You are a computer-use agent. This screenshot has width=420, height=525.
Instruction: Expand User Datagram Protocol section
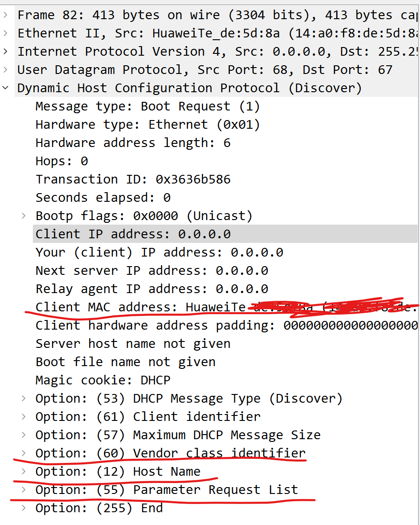point(5,70)
